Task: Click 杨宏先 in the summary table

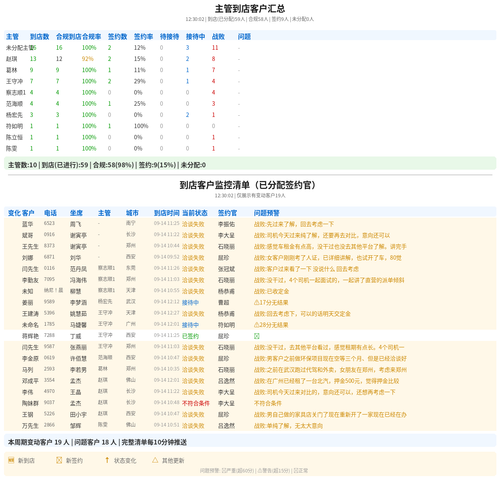Action: click(x=14, y=115)
